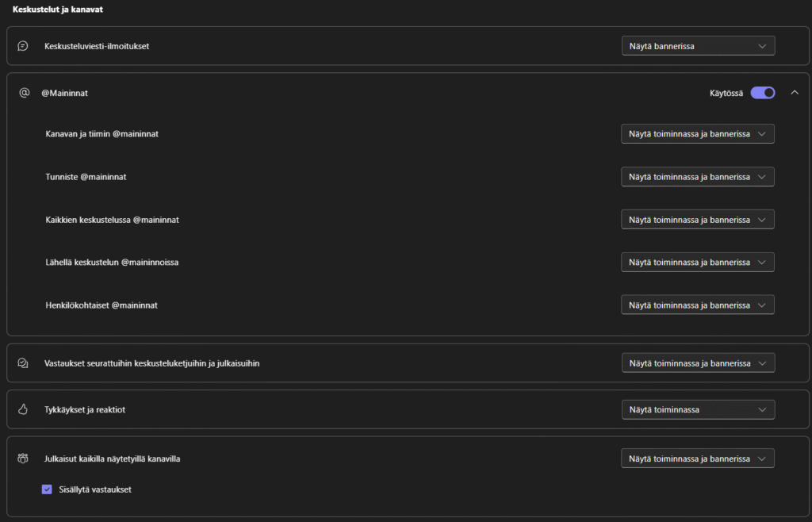Open the Lähellä keskustelun @maininnoissa dropdown
The image size is (812, 522).
coord(697,263)
